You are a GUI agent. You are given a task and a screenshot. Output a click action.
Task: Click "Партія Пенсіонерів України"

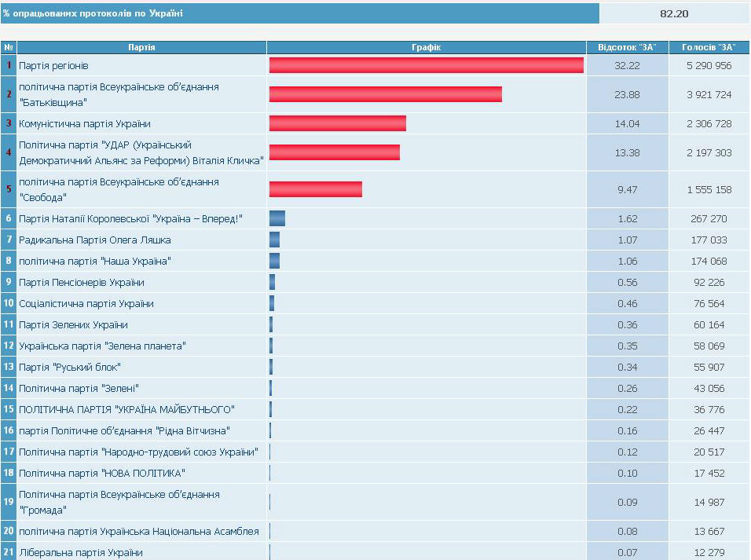[x=82, y=283]
